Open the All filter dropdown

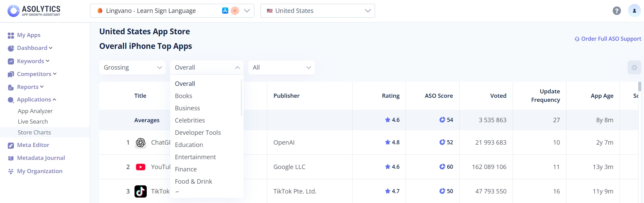[281, 68]
